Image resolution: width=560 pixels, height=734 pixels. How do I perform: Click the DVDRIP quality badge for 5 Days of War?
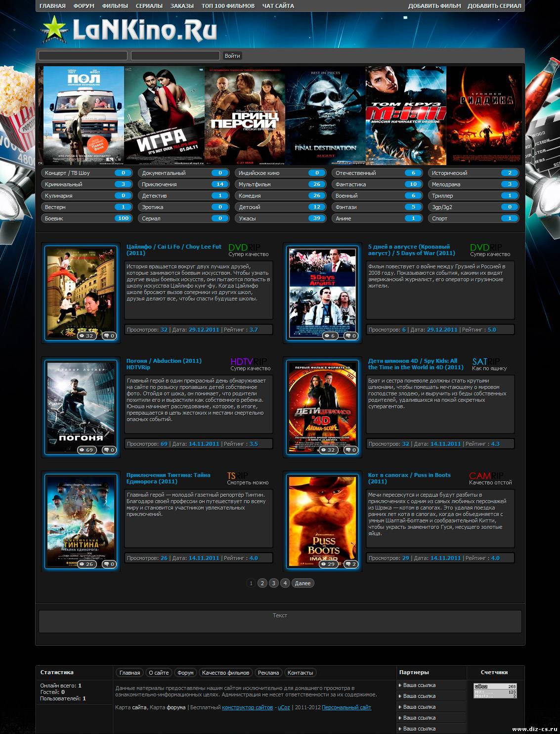coord(486,247)
